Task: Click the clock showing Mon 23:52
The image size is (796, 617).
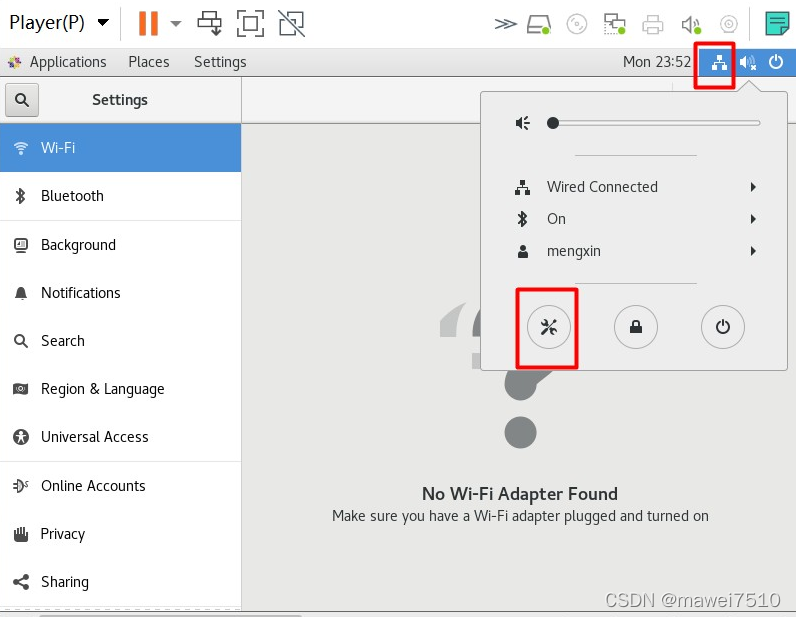Action: 657,62
